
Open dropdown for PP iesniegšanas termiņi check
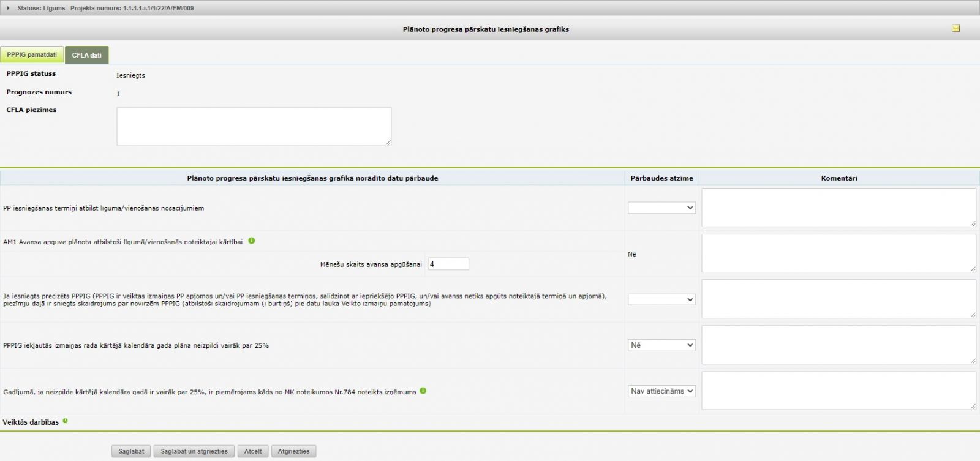click(661, 208)
